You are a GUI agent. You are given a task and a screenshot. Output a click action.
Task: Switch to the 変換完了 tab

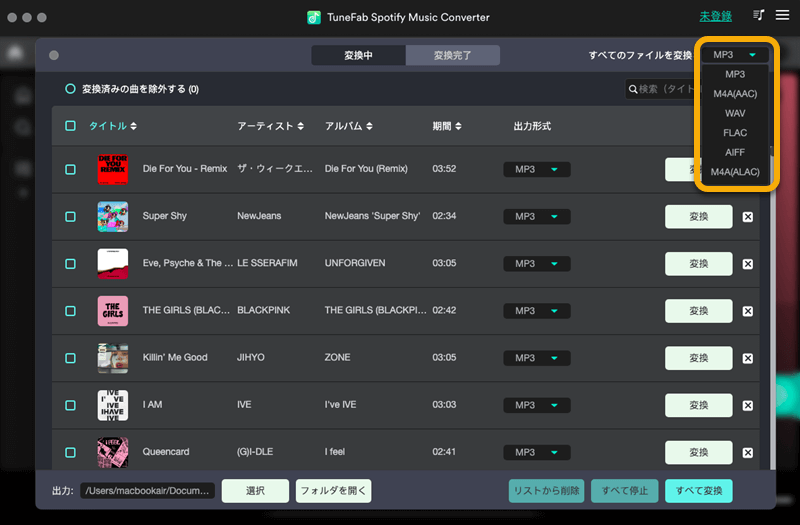coord(453,55)
